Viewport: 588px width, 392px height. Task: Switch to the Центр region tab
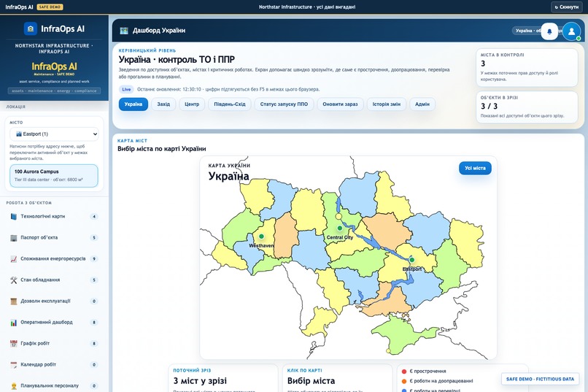pyautogui.click(x=192, y=104)
